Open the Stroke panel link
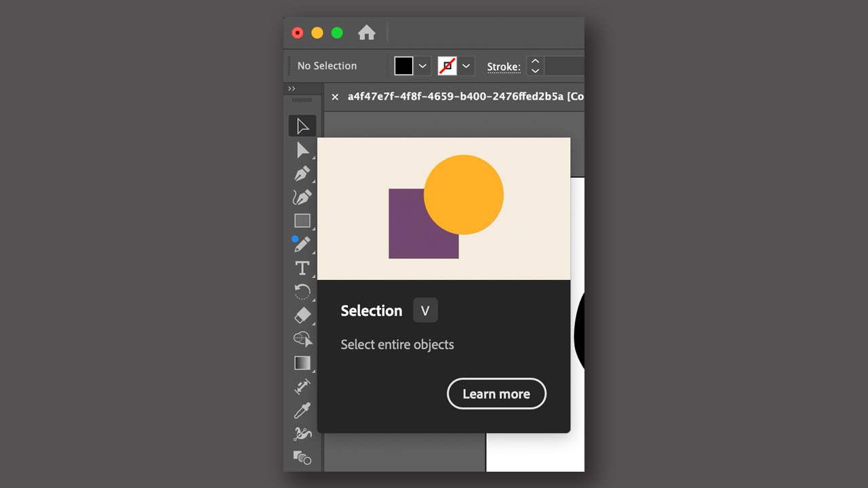The image size is (868, 488). click(503, 66)
